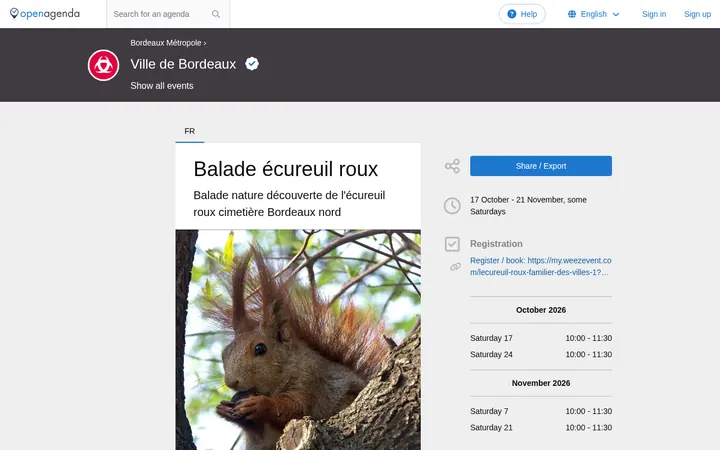Click the Balade écureuil roux heading
This screenshot has height=450, width=720.
(286, 169)
